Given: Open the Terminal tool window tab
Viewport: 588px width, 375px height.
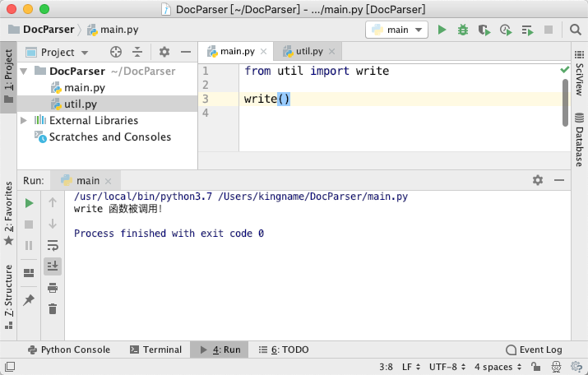Looking at the screenshot, I should point(155,350).
